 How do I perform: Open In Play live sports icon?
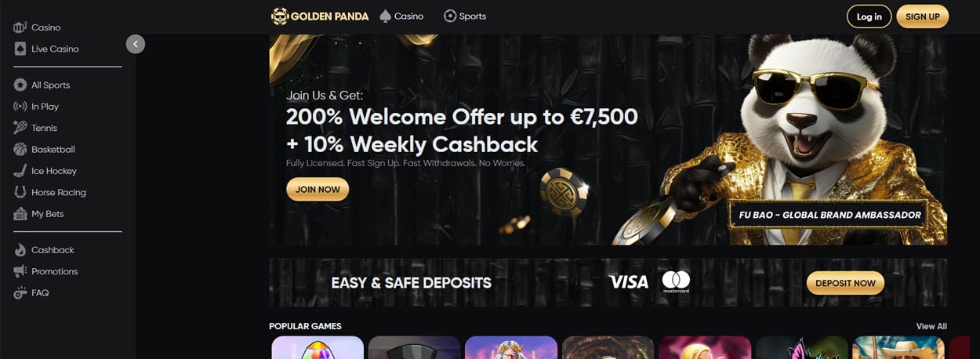(20, 107)
